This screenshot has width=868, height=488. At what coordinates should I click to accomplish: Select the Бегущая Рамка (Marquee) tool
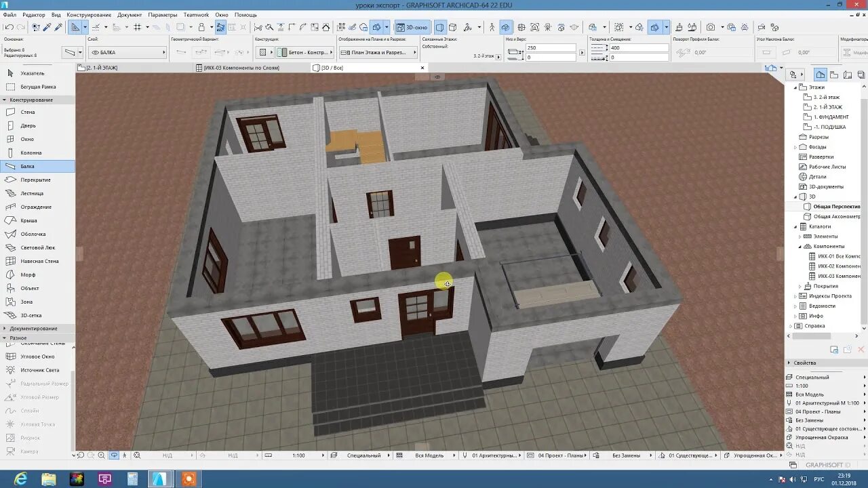point(37,87)
